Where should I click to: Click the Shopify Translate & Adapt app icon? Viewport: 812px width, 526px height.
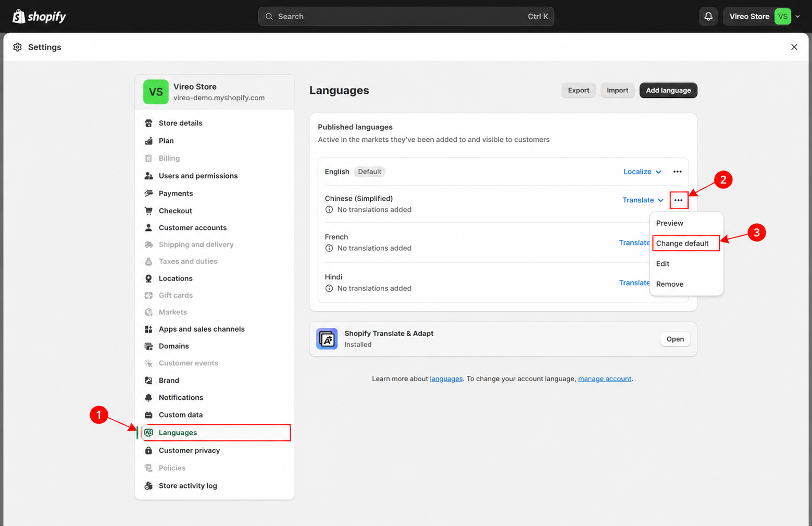pyautogui.click(x=327, y=339)
